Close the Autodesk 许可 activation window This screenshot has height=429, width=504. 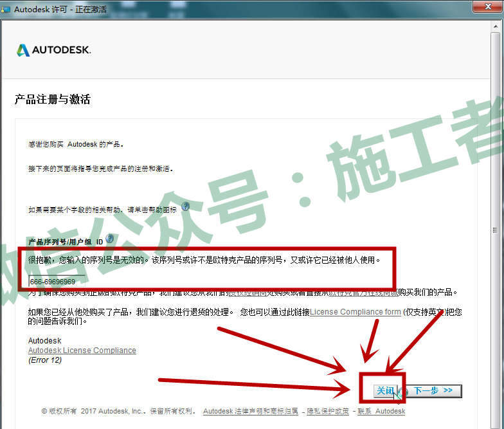pos(487,6)
